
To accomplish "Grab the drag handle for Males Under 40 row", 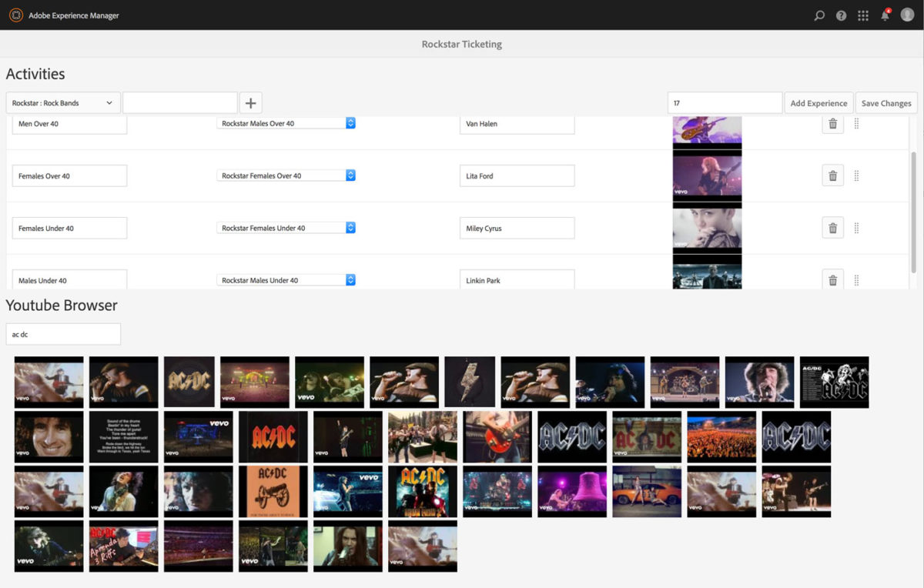I will 856,280.
